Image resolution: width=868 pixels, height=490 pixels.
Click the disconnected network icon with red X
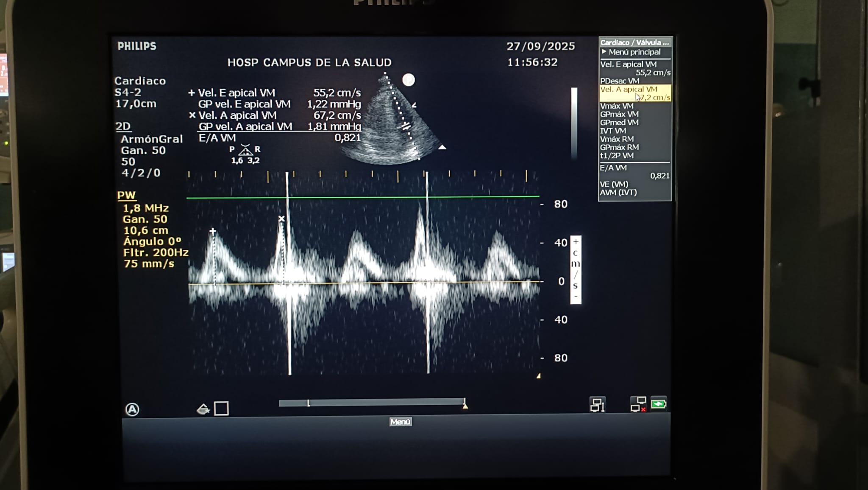(638, 404)
